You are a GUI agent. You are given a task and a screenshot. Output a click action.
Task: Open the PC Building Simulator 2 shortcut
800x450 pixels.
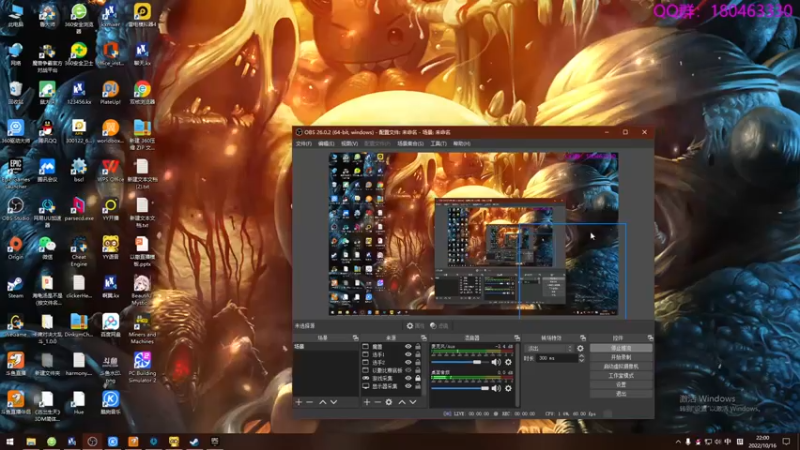point(142,368)
